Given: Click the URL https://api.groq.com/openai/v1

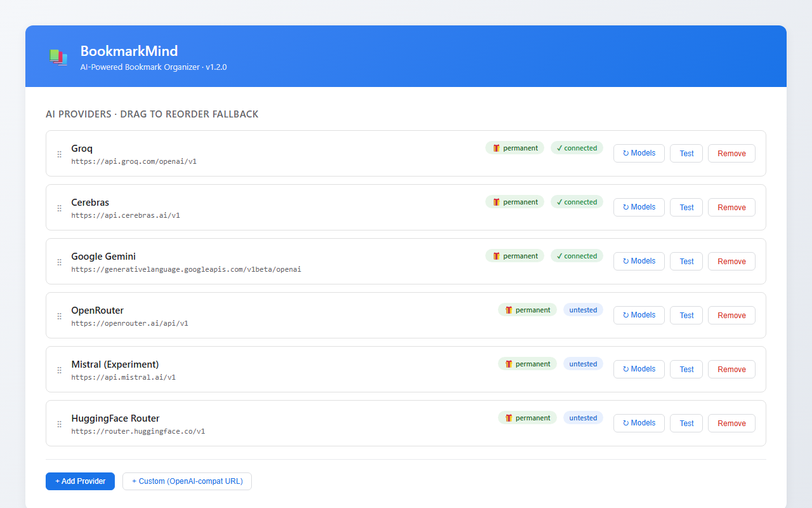Looking at the screenshot, I should [x=134, y=161].
